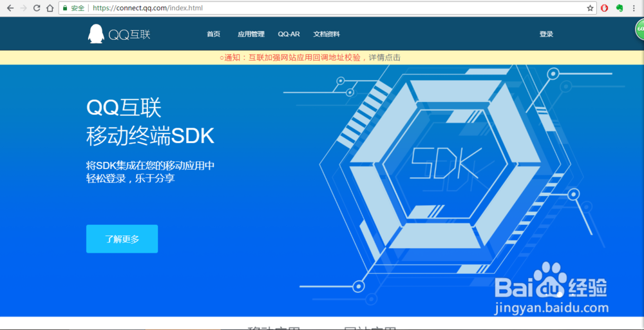The width and height of the screenshot is (644, 330).
Task: Click the 安全 label in address bar
Action: coord(78,8)
